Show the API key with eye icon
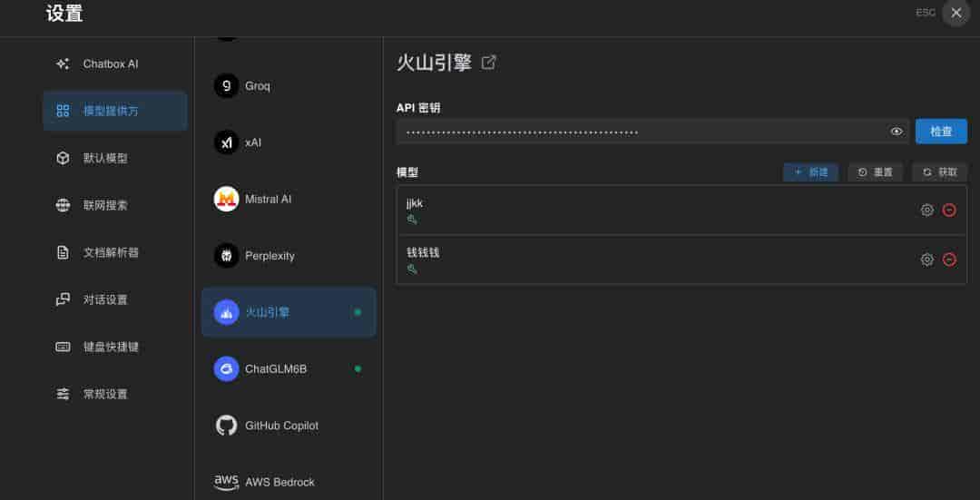Screen dimensions: 980x500 coord(897,132)
